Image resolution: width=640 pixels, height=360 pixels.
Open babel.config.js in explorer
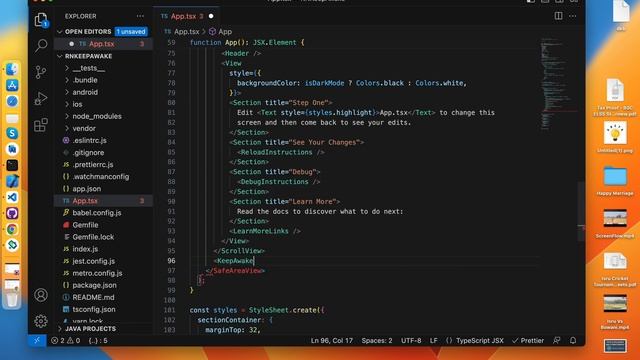click(97, 213)
